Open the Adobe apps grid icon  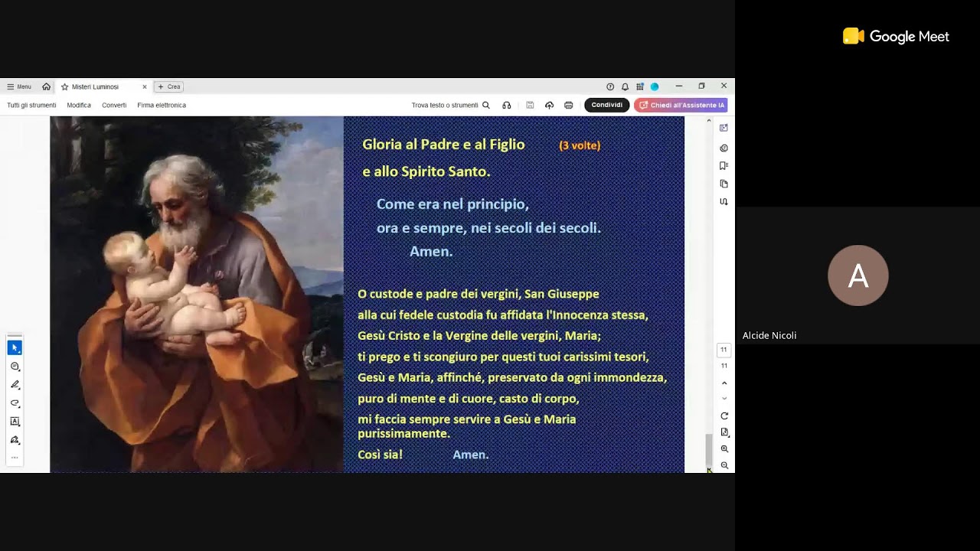[x=640, y=86]
